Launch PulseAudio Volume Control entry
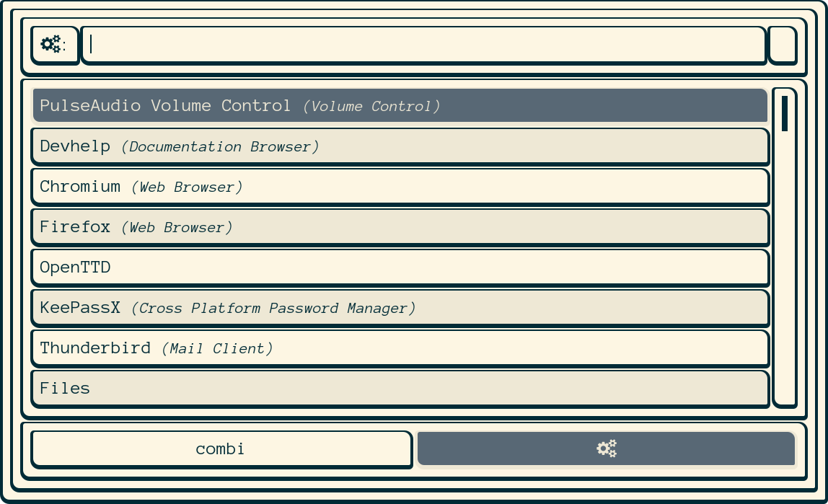Viewport: 828px width, 504px height. pyautogui.click(x=165, y=106)
